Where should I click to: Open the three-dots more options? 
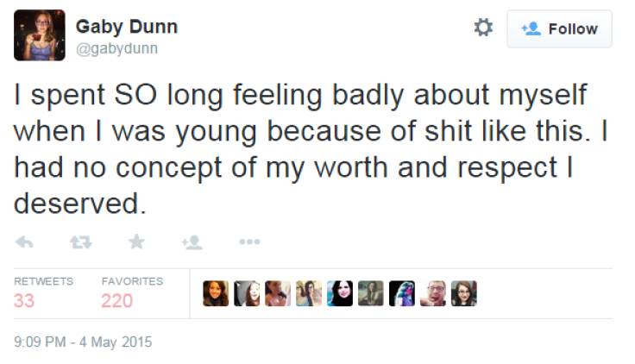pos(249,242)
